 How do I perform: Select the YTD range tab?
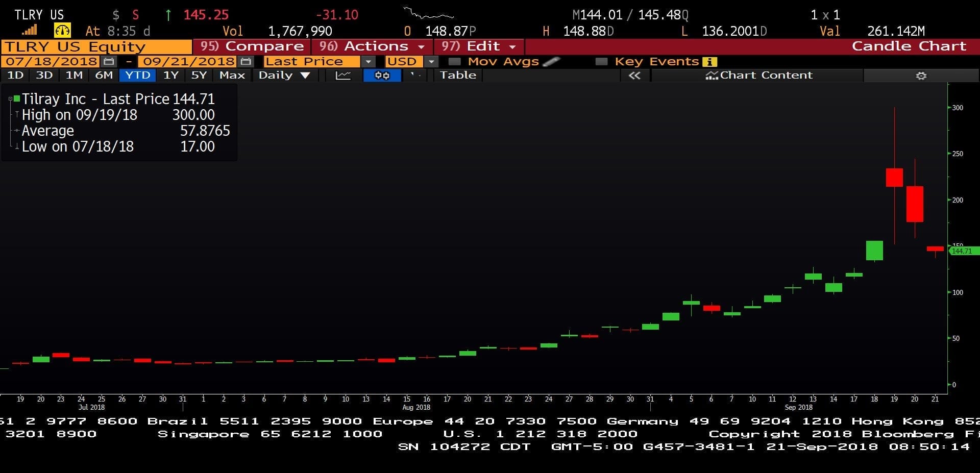click(138, 76)
